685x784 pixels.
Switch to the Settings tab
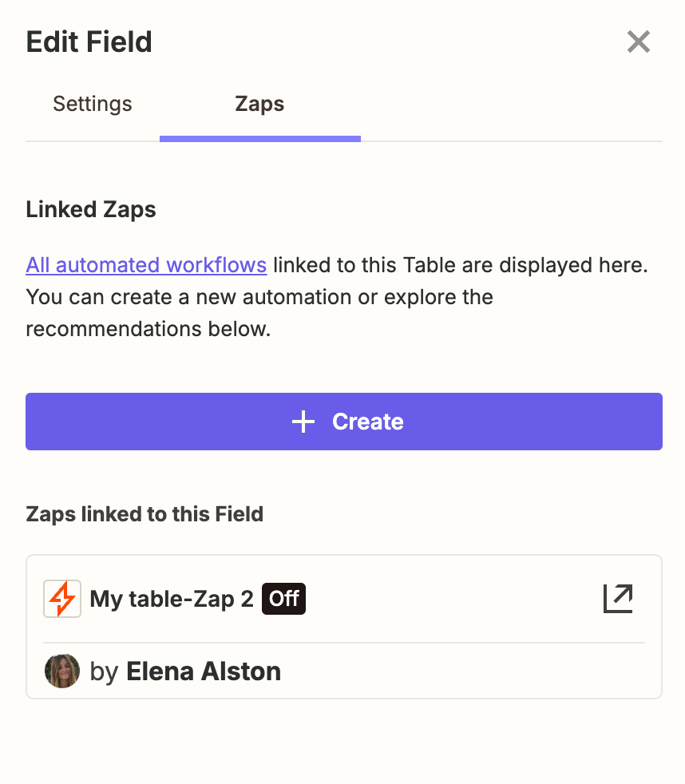pos(93,104)
